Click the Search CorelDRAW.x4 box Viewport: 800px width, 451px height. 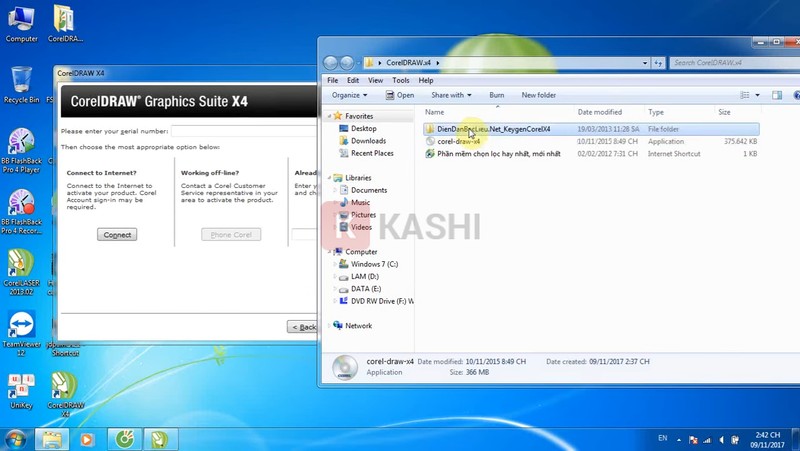(x=734, y=63)
